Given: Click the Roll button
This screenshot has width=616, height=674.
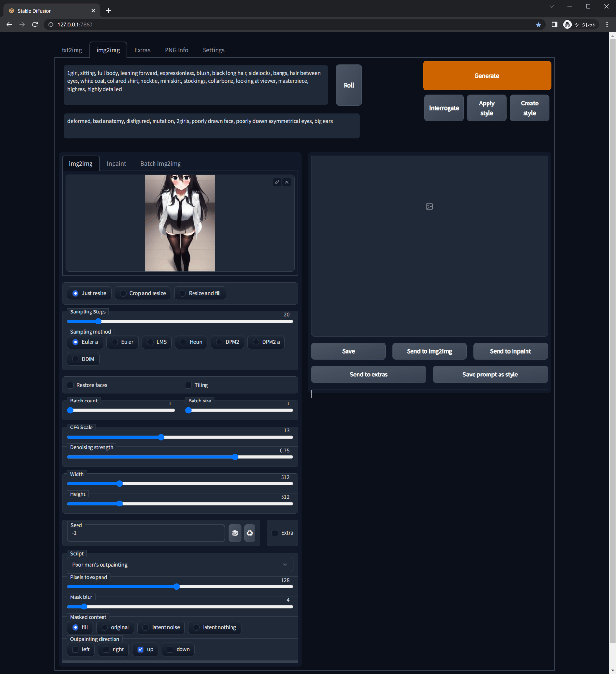Looking at the screenshot, I should (349, 85).
